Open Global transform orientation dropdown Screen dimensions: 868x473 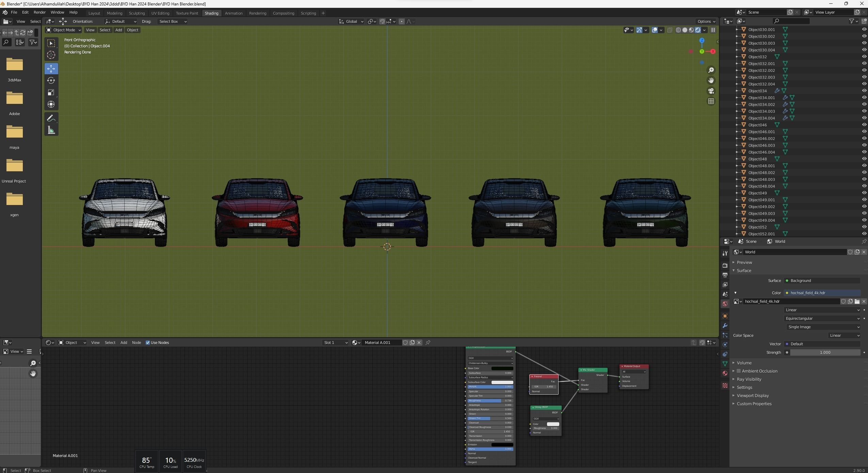tap(351, 21)
